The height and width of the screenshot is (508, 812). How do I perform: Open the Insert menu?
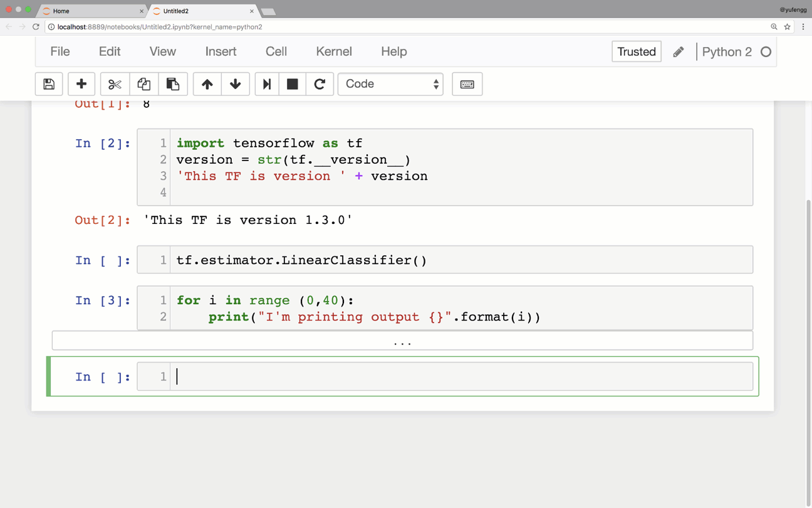221,51
